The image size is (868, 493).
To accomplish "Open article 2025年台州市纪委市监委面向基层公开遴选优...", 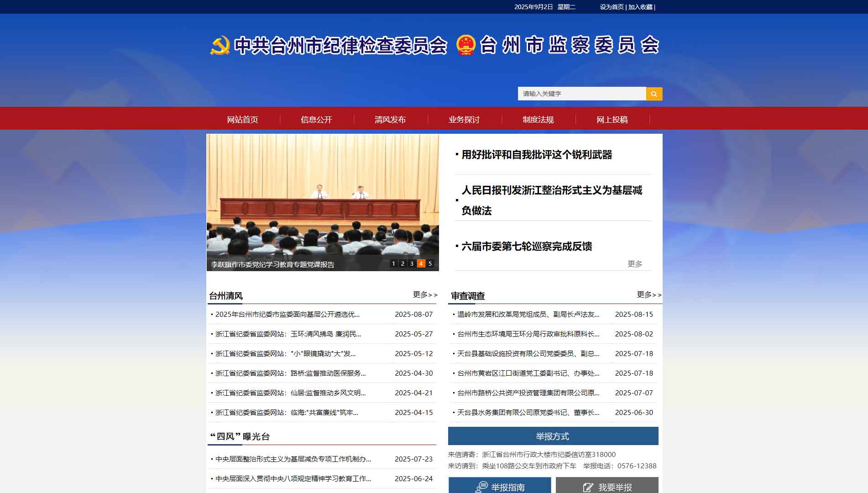I will pos(288,315).
